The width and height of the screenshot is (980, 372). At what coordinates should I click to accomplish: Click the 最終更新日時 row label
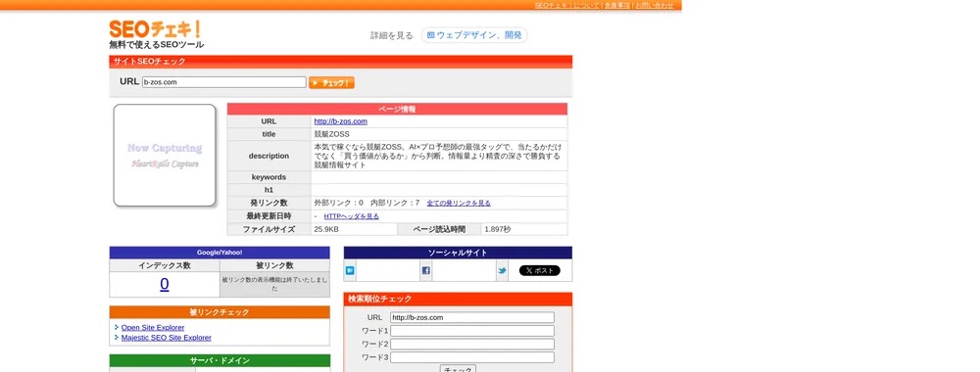pyautogui.click(x=269, y=216)
